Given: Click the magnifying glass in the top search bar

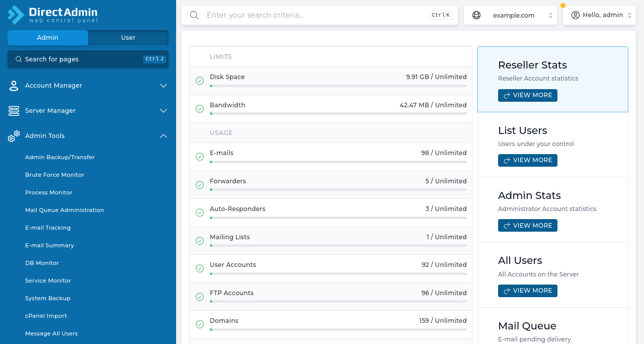Looking at the screenshot, I should [x=194, y=15].
